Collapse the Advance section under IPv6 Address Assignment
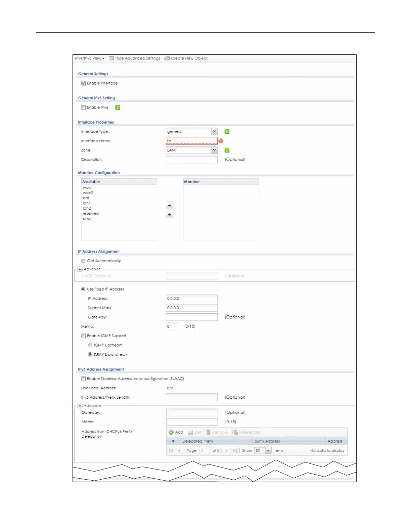The height and width of the screenshot is (532, 411). (x=80, y=406)
